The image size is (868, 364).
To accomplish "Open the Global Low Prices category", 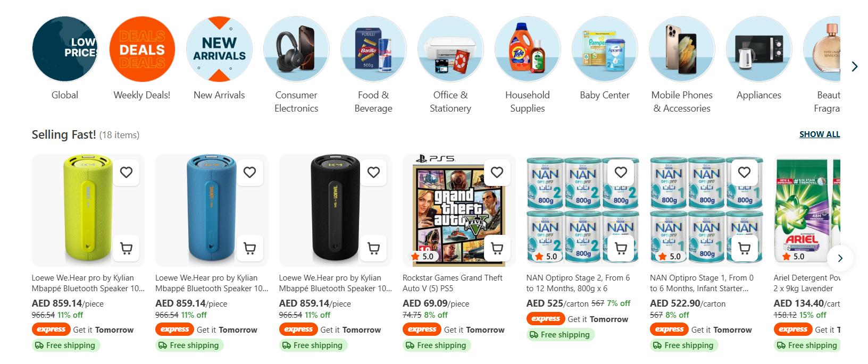I will pos(65,49).
